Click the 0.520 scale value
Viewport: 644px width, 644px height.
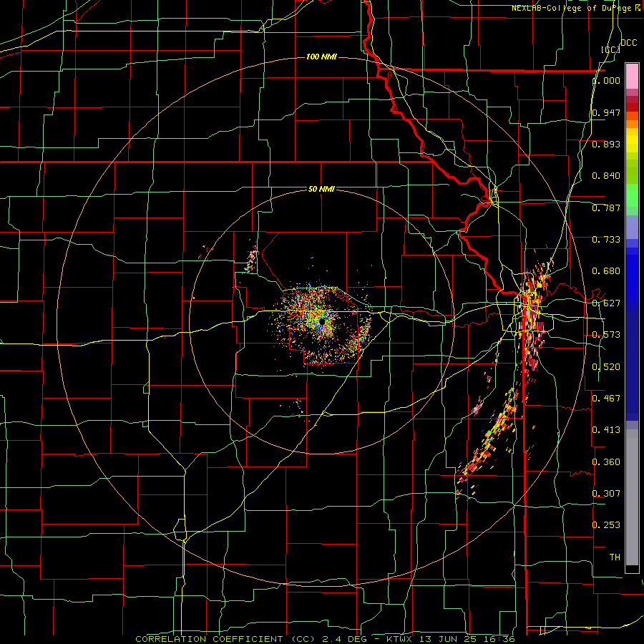coord(606,367)
